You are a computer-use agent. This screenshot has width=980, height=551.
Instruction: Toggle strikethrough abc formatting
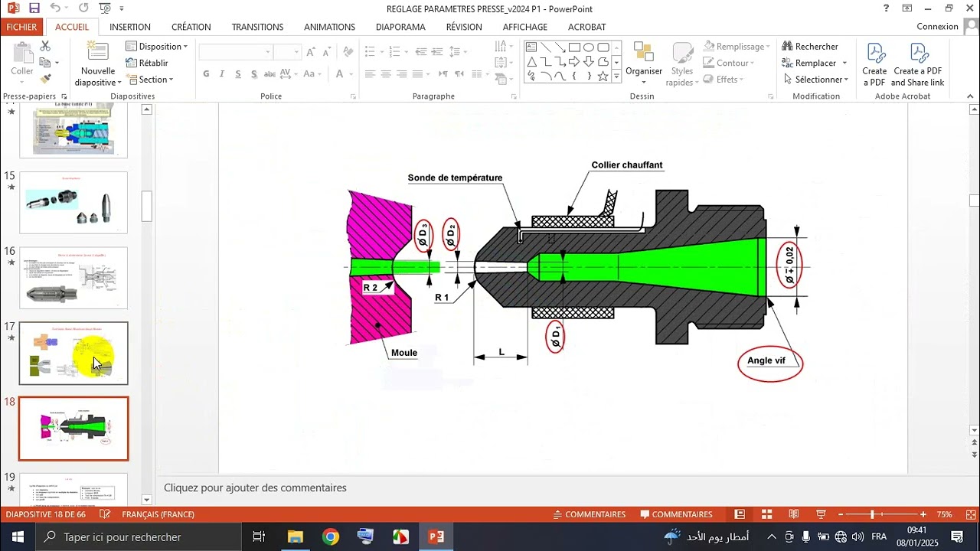pyautogui.click(x=269, y=74)
